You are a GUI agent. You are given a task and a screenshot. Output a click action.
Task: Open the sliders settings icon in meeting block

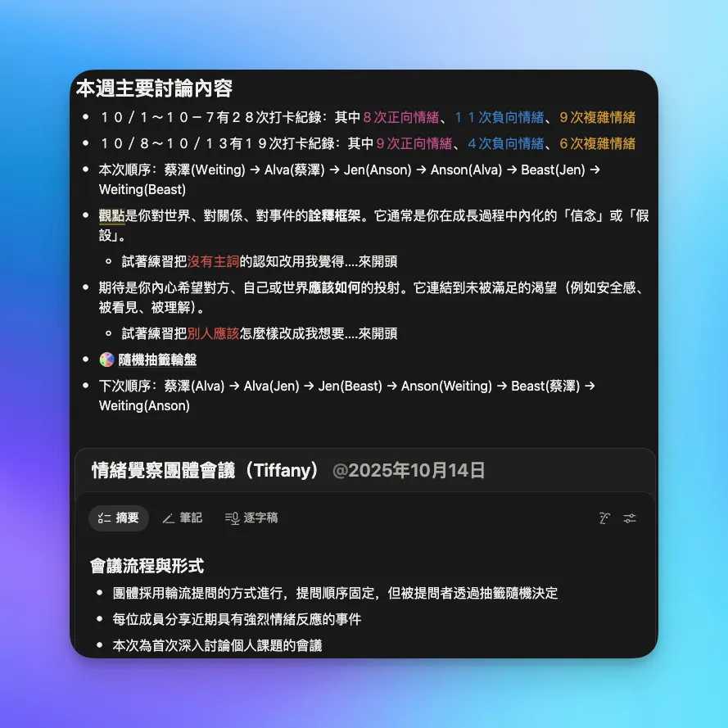coord(629,518)
